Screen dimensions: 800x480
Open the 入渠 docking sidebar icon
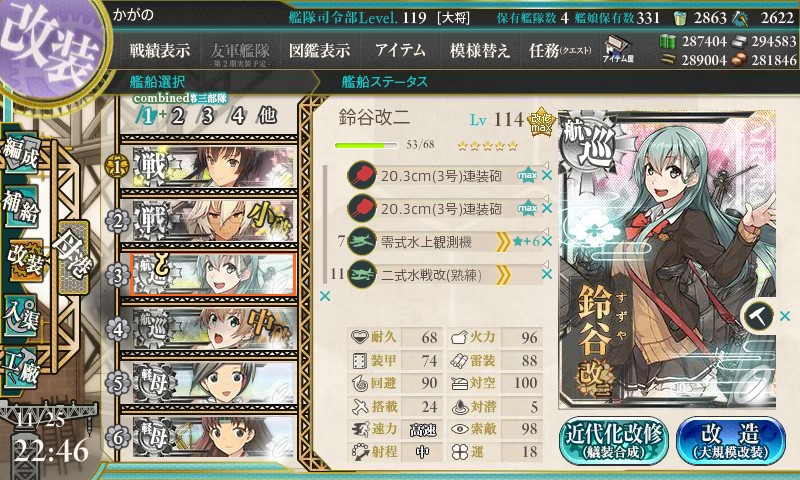[21, 315]
